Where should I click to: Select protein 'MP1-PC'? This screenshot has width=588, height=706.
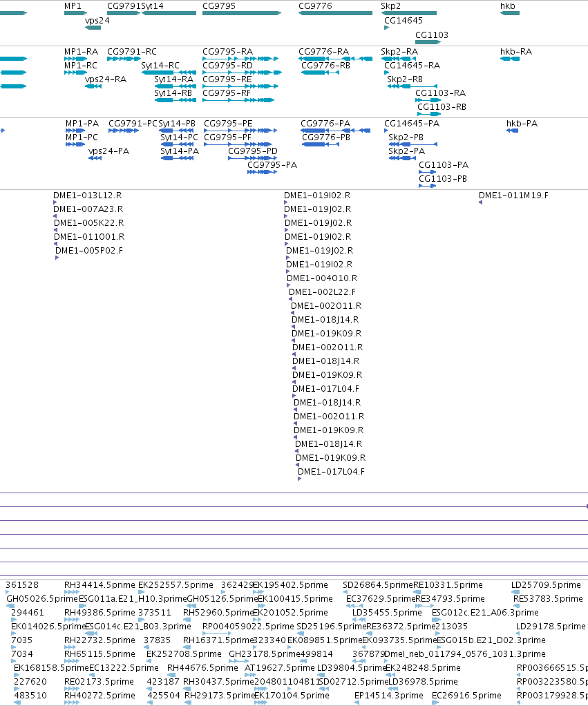(x=82, y=137)
